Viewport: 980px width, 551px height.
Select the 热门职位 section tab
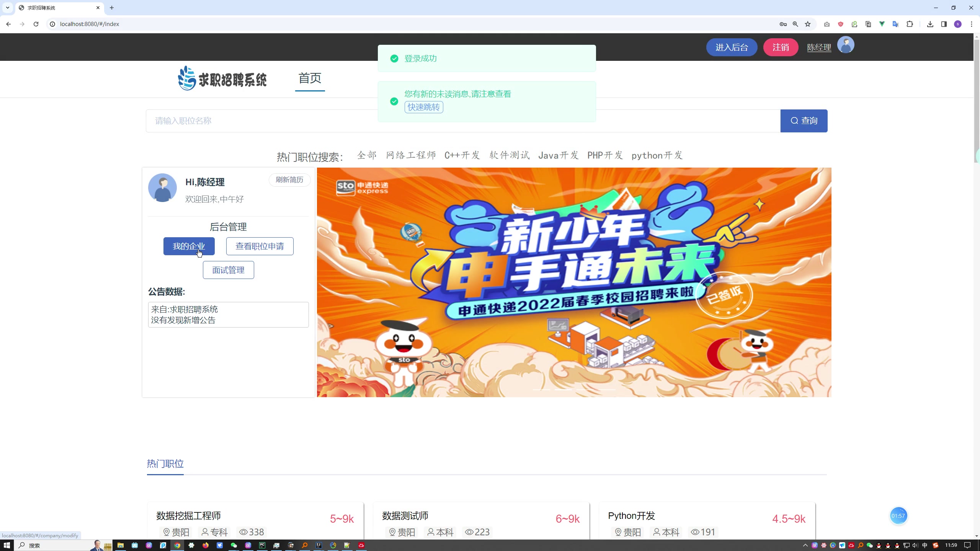[165, 464]
